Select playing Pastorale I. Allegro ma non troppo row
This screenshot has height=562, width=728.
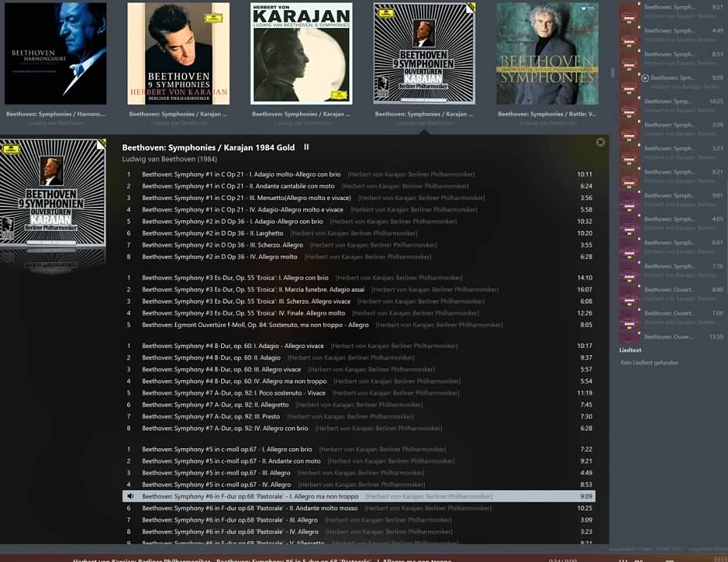point(359,496)
